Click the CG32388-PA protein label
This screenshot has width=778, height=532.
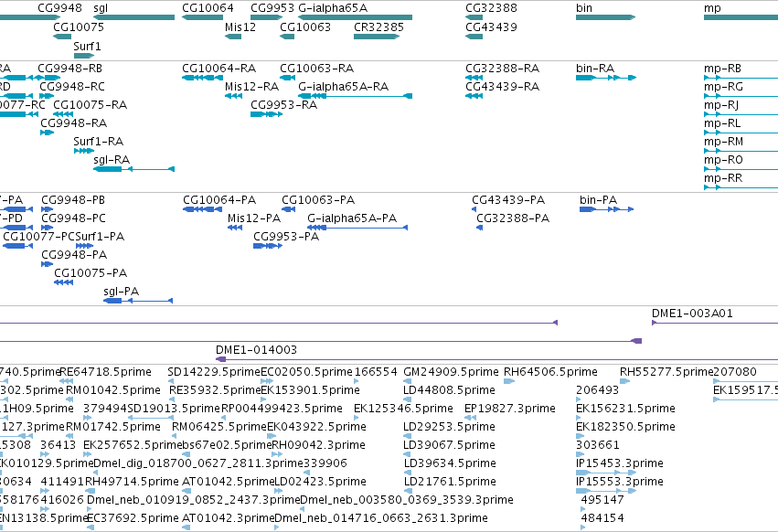(x=513, y=218)
